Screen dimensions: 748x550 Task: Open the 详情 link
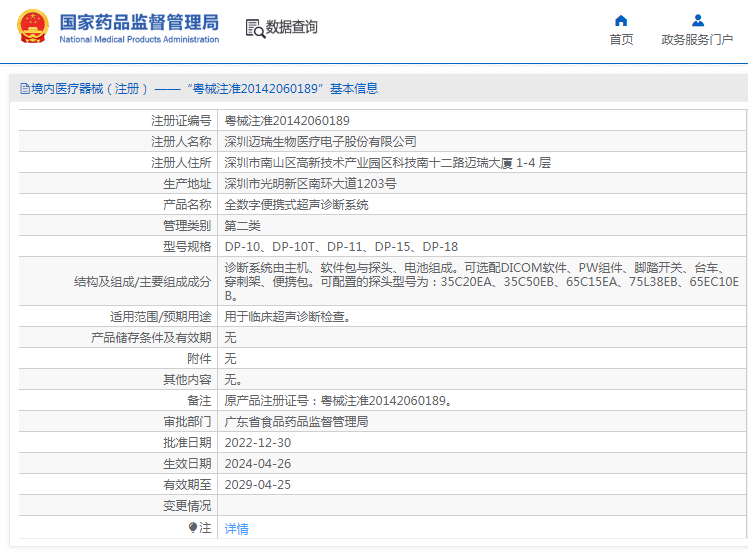pyautogui.click(x=237, y=529)
